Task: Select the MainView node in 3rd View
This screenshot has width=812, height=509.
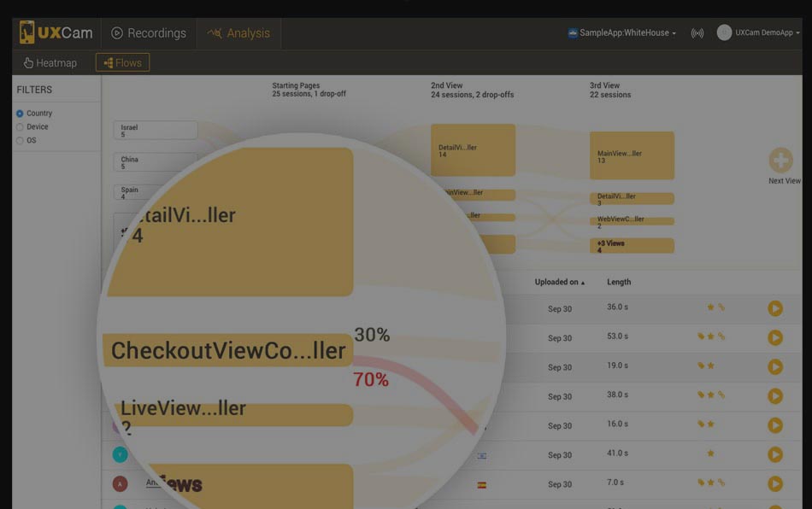Action: 632,155
